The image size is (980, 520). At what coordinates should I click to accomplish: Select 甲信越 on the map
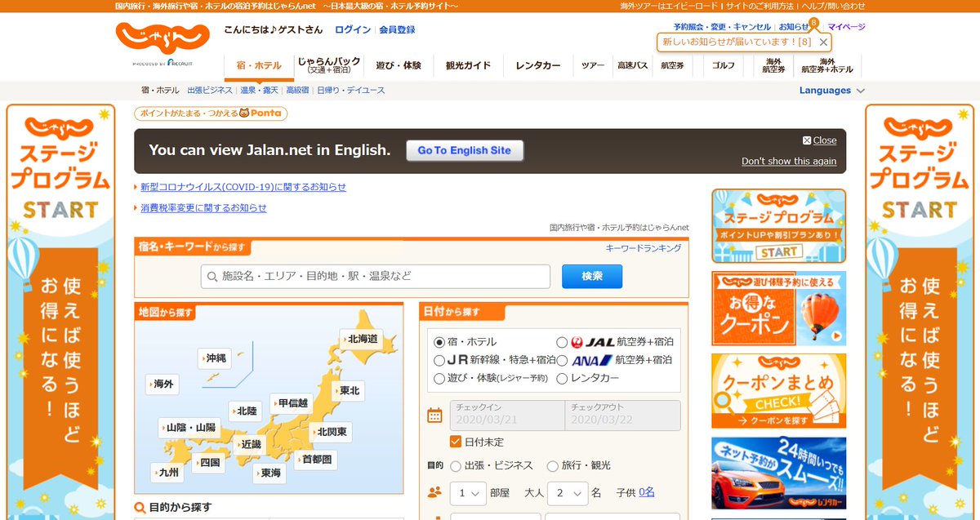(292, 403)
